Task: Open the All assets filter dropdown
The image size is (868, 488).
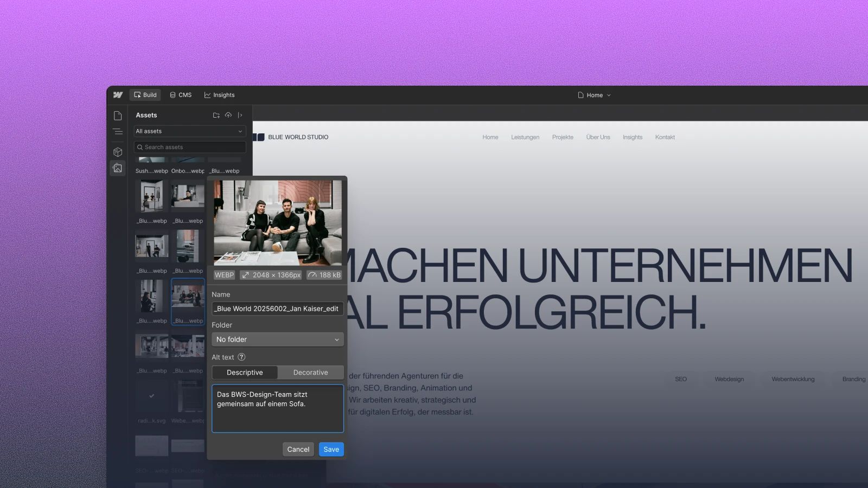Action: pos(189,131)
